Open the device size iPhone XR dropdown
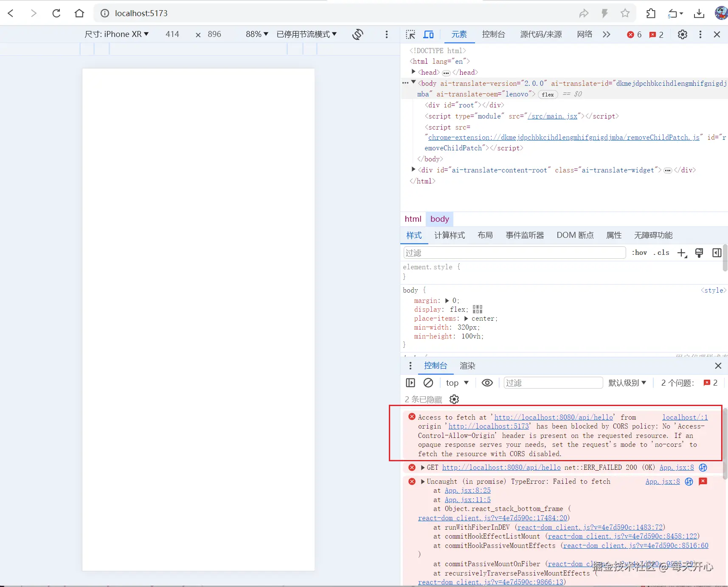728x587 pixels. click(117, 34)
